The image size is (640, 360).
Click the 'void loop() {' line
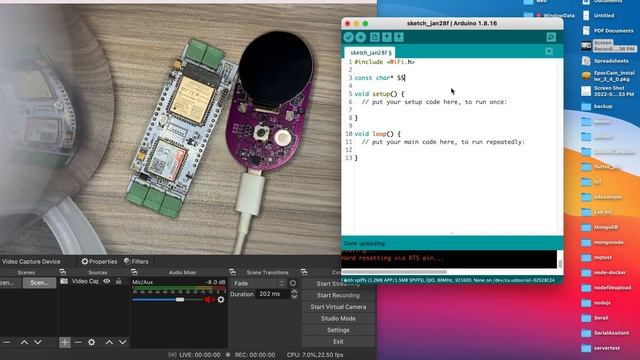point(378,134)
